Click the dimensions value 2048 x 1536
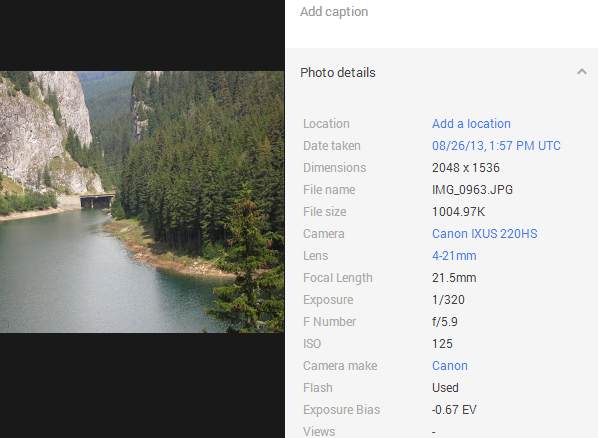This screenshot has width=598, height=438. [x=466, y=167]
